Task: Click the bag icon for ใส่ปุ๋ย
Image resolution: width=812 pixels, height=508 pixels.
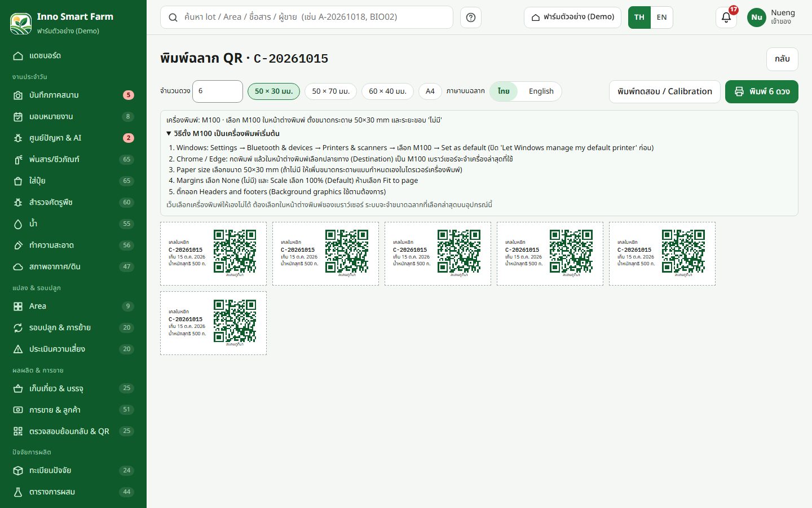Action: coord(18,181)
